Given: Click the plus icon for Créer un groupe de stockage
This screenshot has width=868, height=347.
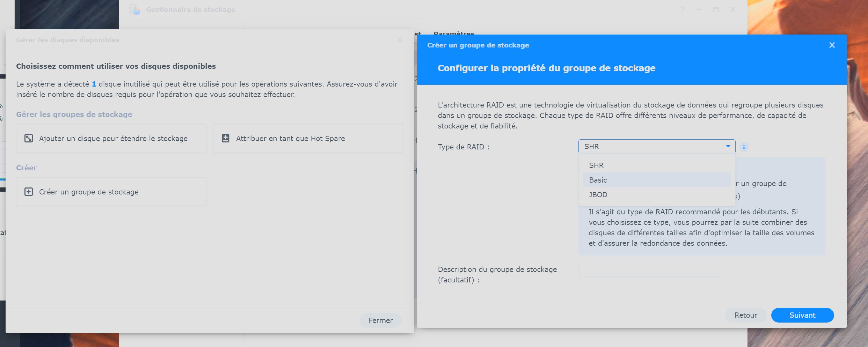Looking at the screenshot, I should (x=29, y=192).
